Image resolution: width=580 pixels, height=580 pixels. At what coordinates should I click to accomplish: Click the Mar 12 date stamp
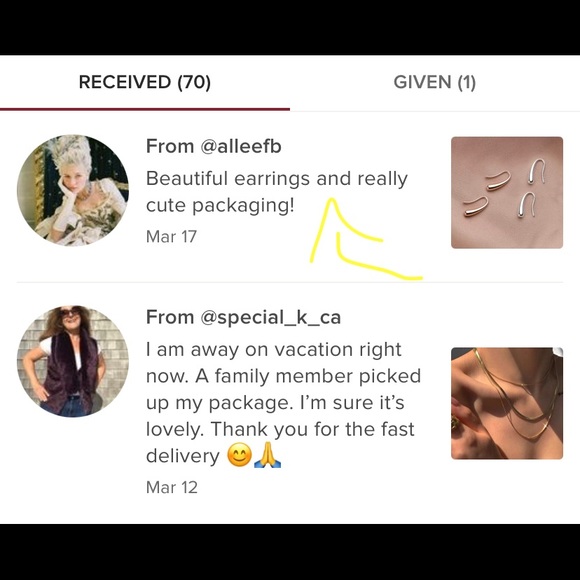(x=172, y=487)
